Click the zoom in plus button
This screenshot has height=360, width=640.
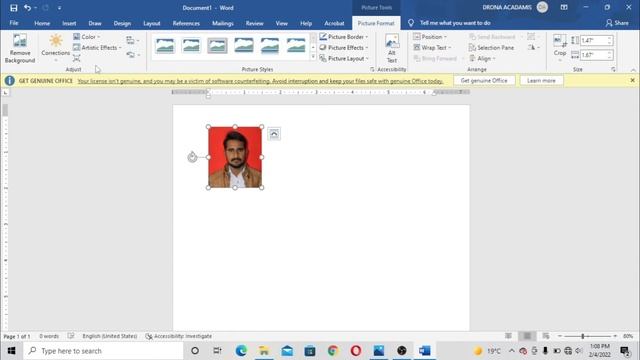click(x=615, y=336)
